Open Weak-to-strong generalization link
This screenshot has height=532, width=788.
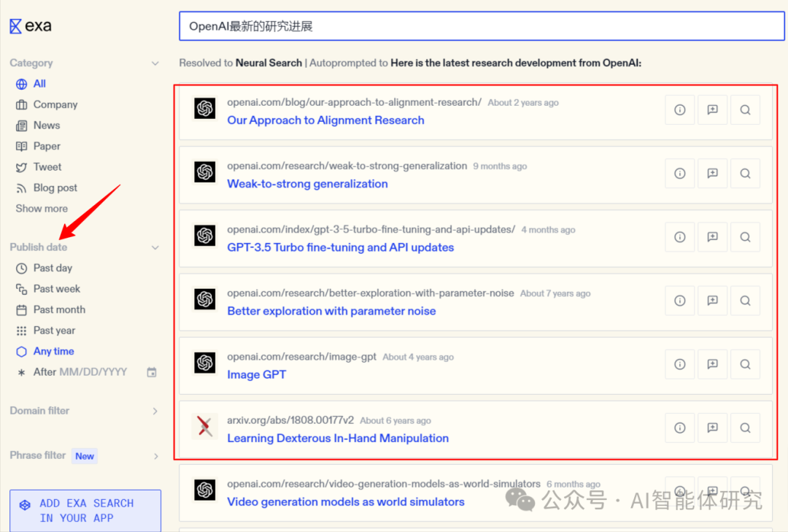point(308,184)
